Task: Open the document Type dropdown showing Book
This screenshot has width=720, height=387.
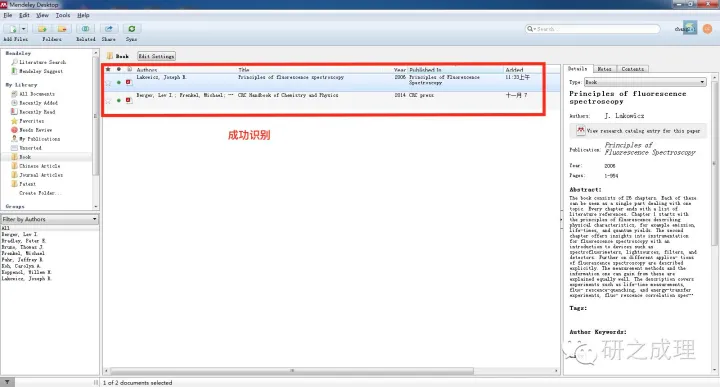Action: coord(645,82)
